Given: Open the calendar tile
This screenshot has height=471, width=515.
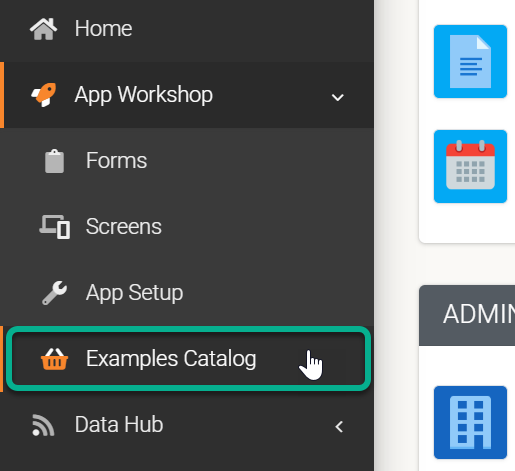Looking at the screenshot, I should point(470,166).
